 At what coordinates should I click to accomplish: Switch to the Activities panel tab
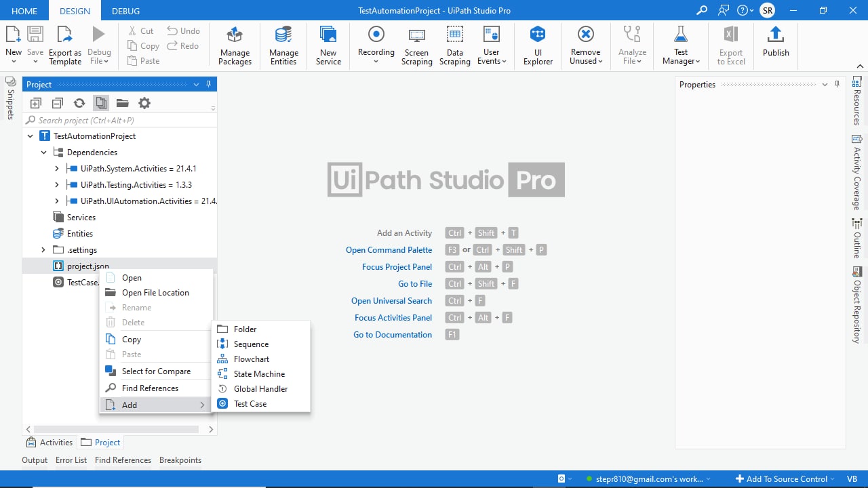49,443
